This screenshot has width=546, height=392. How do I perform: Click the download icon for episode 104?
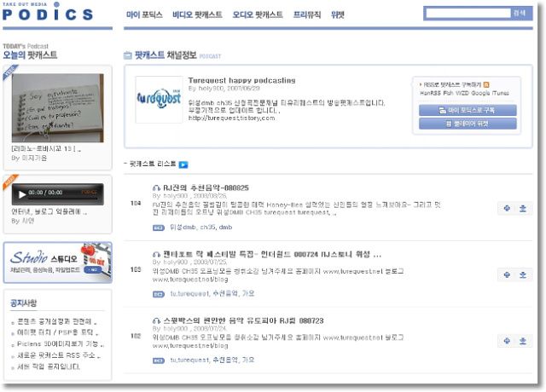coord(523,208)
